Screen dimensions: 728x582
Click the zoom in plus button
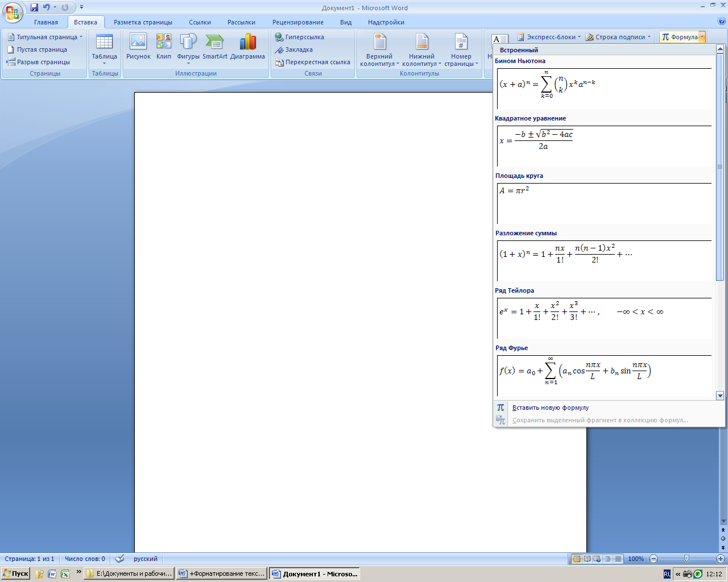click(721, 559)
